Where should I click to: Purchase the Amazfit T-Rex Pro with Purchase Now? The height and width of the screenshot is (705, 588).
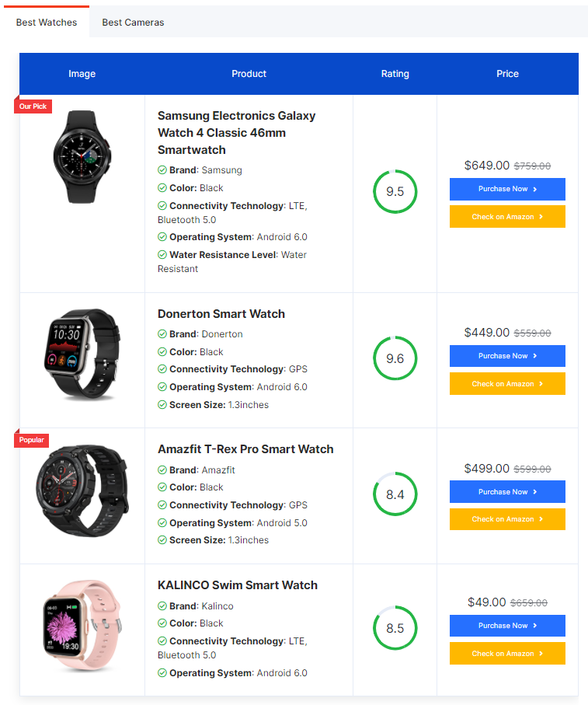[507, 492]
